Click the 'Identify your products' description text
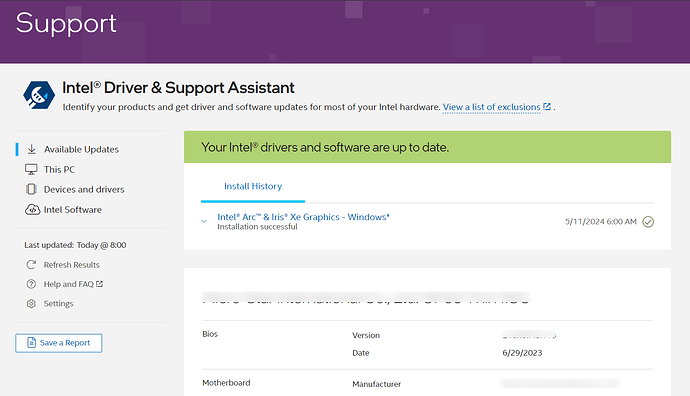The width and height of the screenshot is (690, 396). point(251,107)
